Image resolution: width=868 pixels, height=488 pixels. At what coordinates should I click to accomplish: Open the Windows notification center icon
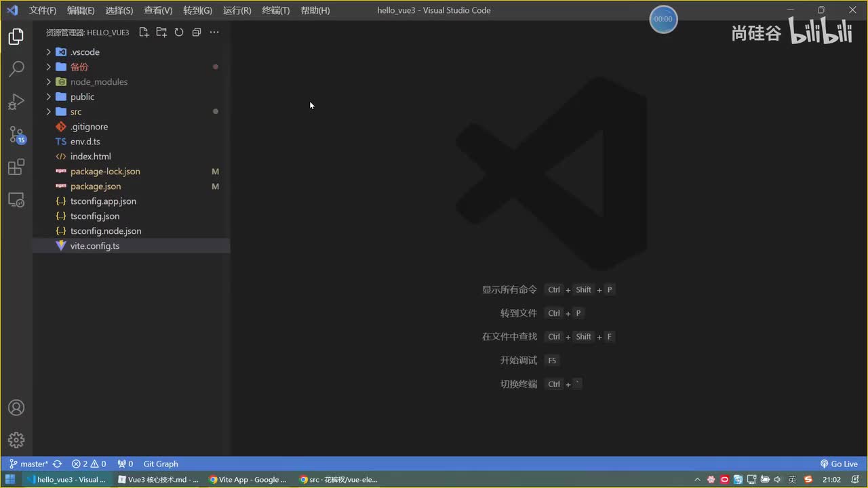pyautogui.click(x=856, y=480)
